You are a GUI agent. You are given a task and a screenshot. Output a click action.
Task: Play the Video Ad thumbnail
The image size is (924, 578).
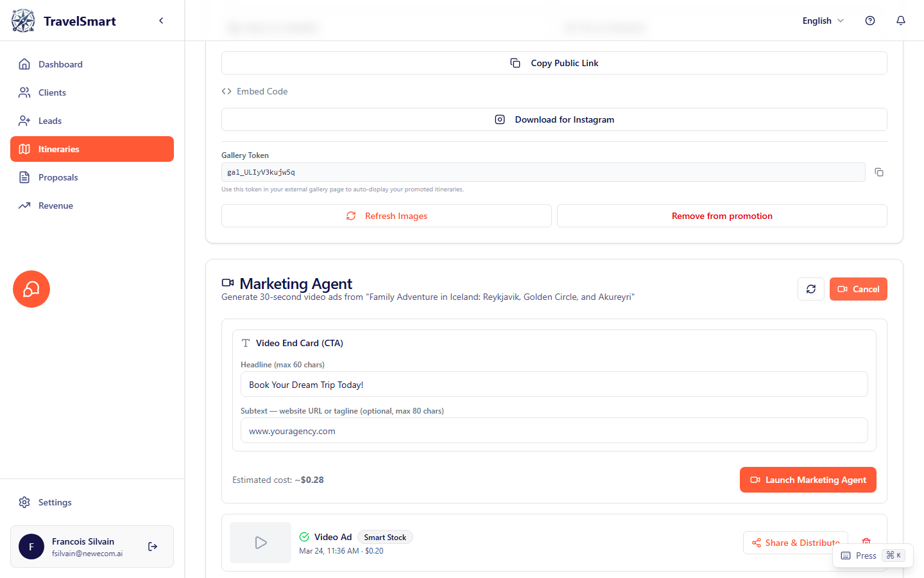(x=261, y=543)
